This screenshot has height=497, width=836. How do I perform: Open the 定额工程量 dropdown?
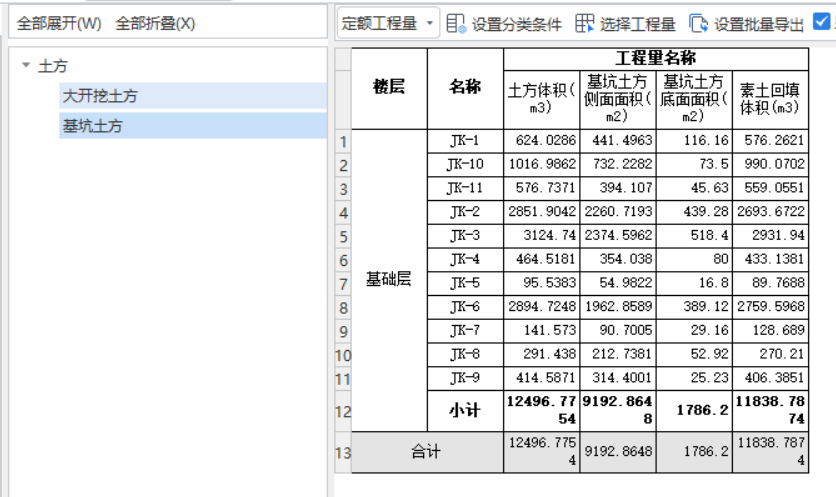389,23
